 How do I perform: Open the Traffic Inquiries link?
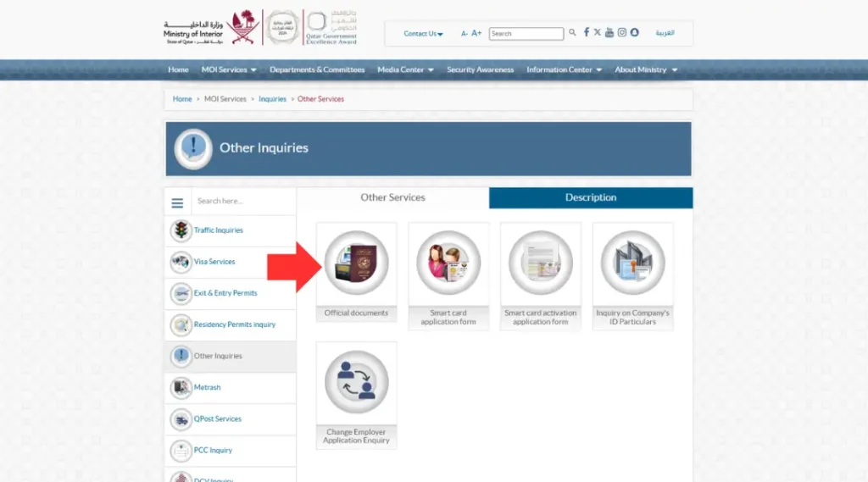(x=218, y=230)
